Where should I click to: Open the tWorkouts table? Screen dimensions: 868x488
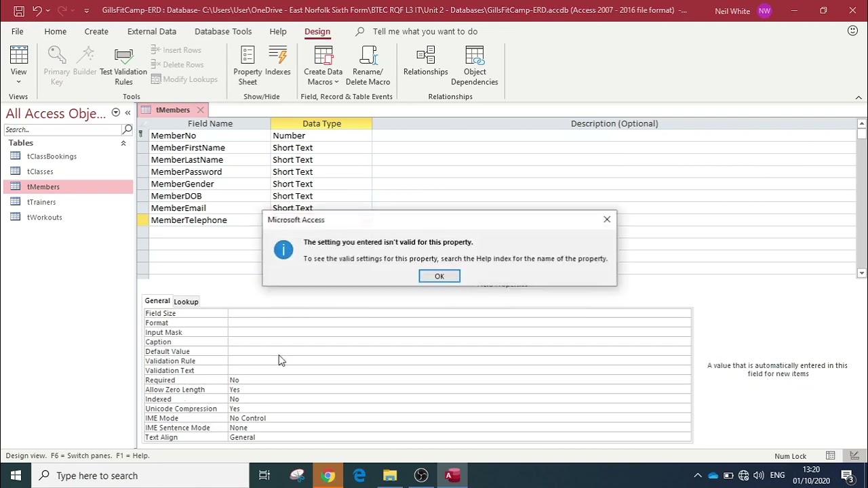[x=44, y=217]
